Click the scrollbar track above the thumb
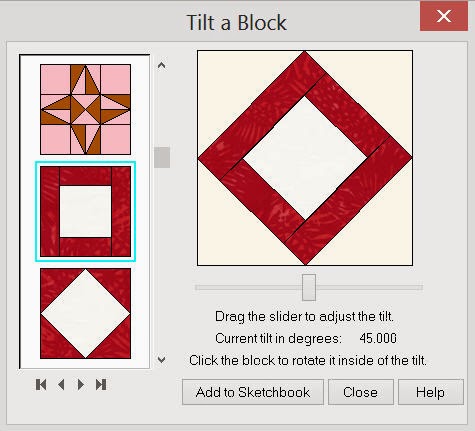Image resolution: width=475 pixels, height=431 pixels. point(162,108)
